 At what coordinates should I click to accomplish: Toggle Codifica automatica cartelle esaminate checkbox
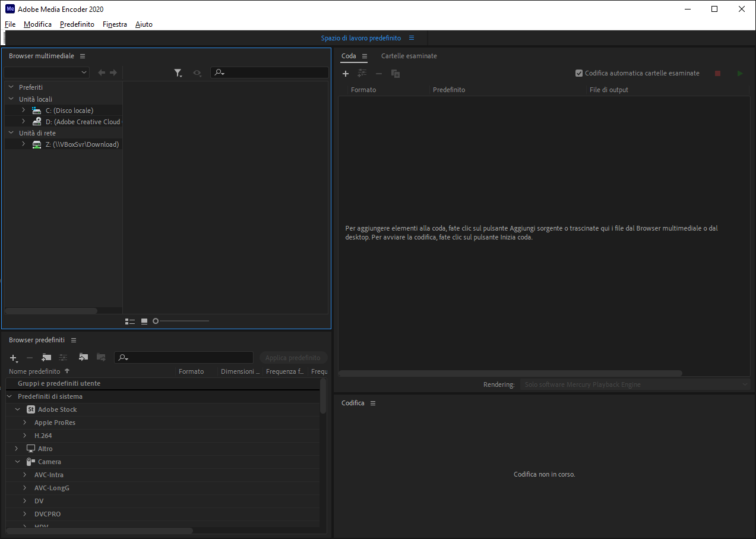[579, 73]
